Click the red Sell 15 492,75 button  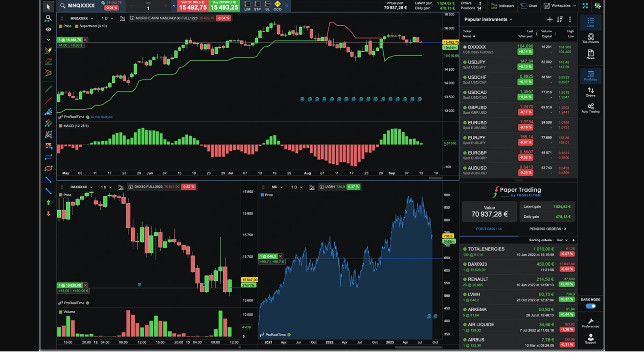click(193, 6)
